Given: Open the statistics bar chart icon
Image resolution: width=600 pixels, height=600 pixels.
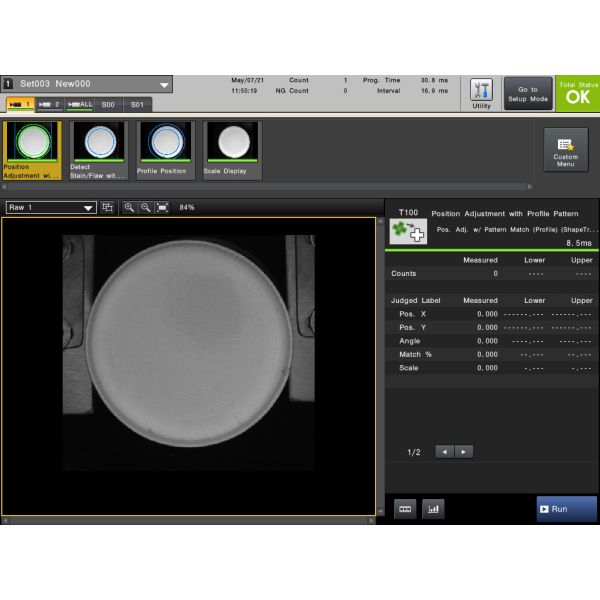Looking at the screenshot, I should pyautogui.click(x=433, y=508).
